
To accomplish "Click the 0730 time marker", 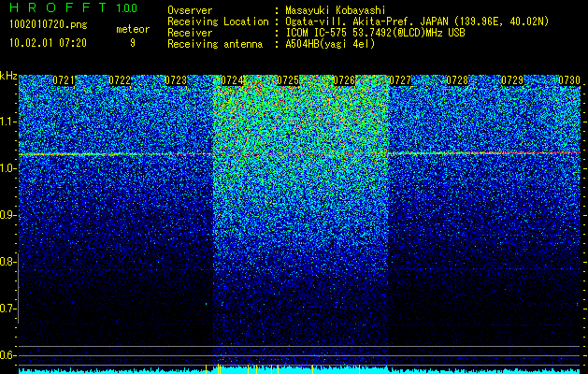I will point(569,80).
